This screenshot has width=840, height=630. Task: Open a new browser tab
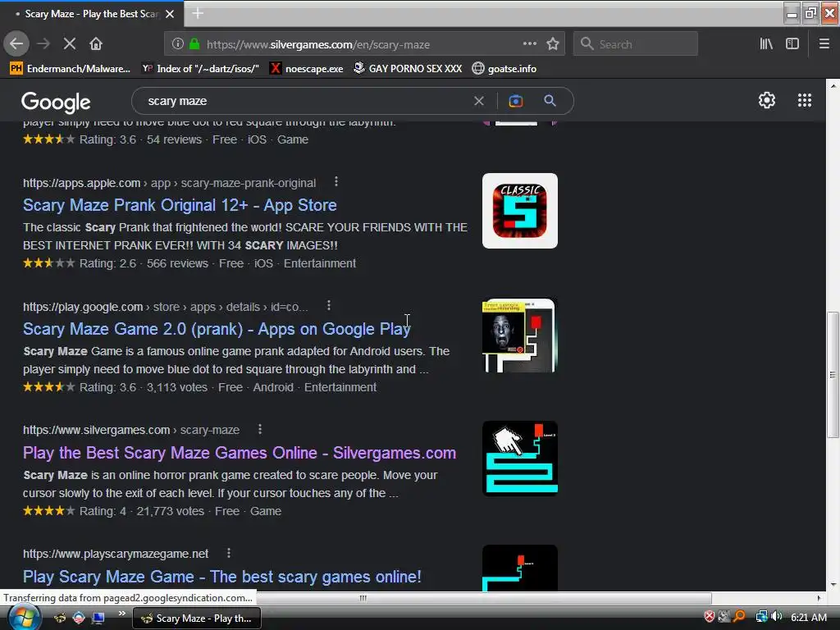pyautogui.click(x=198, y=13)
